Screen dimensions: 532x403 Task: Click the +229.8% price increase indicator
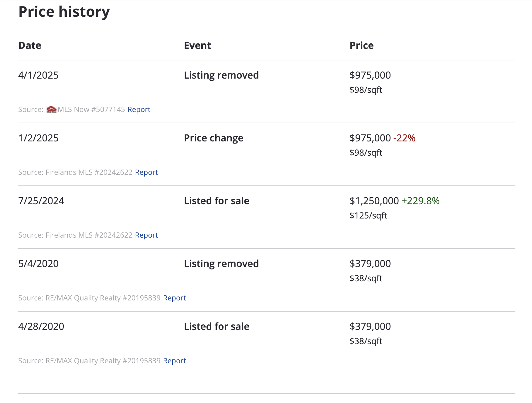click(421, 201)
